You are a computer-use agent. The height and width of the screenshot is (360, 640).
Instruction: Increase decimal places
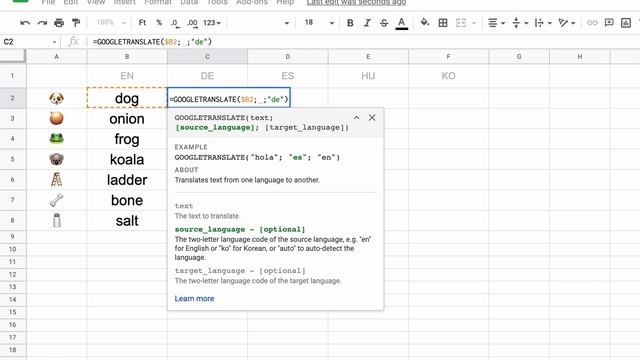(192, 23)
